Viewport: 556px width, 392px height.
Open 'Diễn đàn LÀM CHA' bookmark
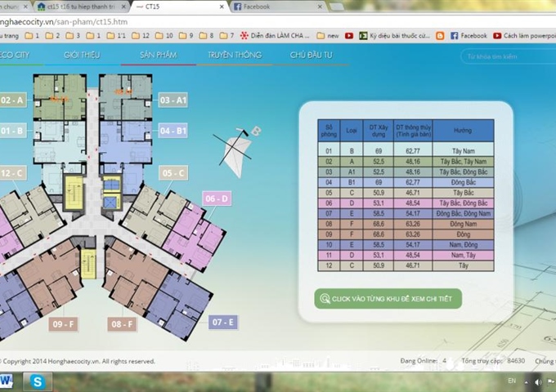(275, 36)
